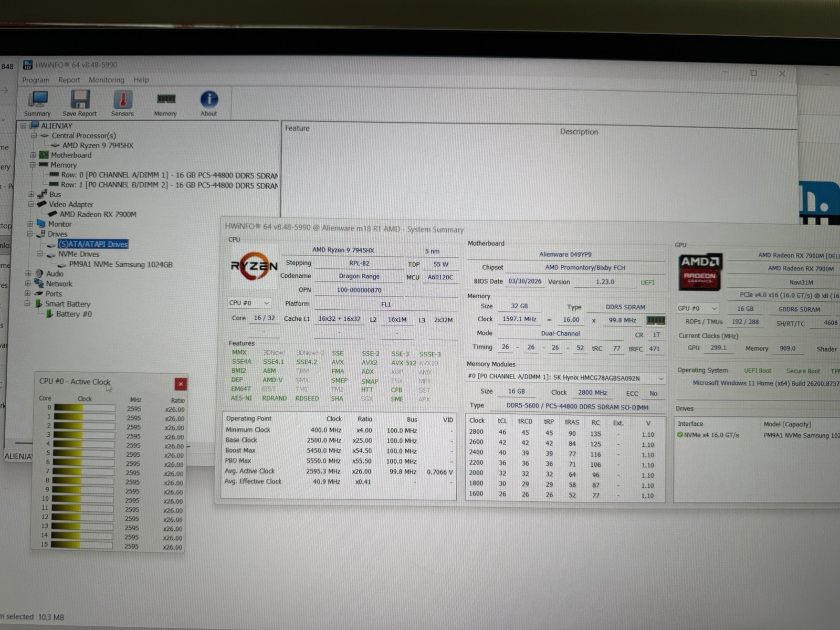Click the memory clock value 1597.1 MHz
The height and width of the screenshot is (630, 840).
tap(519, 319)
